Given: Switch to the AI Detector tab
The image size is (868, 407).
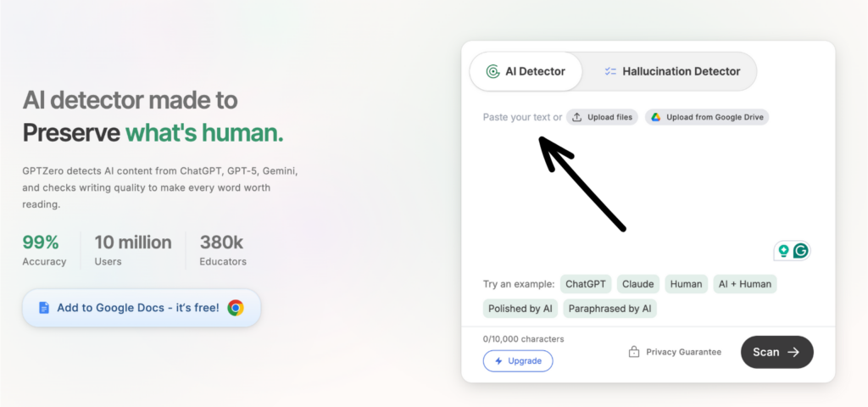Looking at the screenshot, I should pos(526,71).
